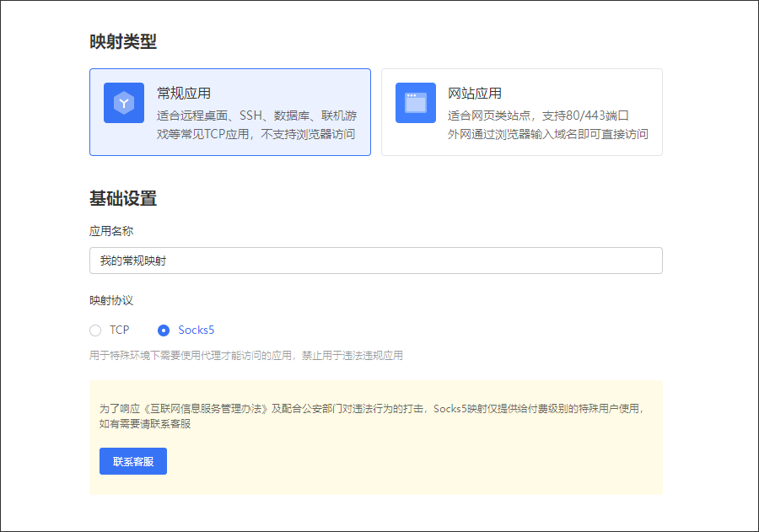Click the hexagon icon on 常规应用 card
759x532 pixels.
pos(124,103)
